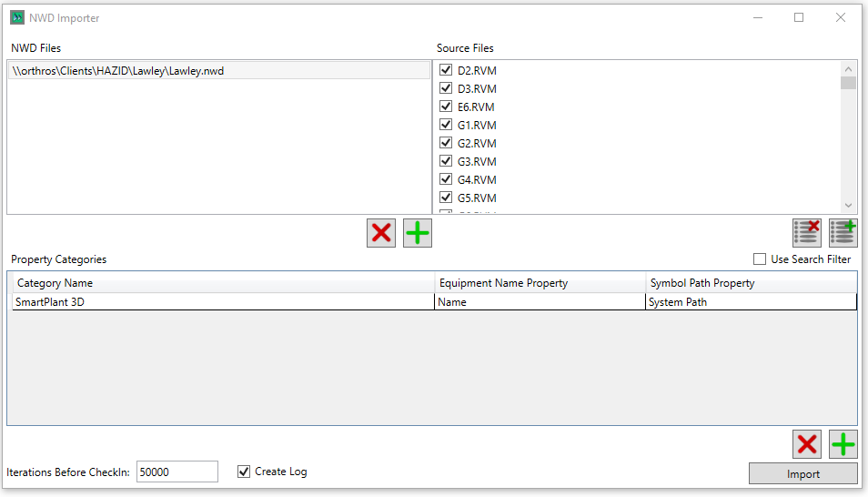Select the SmartPlant 3D category cell
This screenshot has height=497, width=868.
223,302
